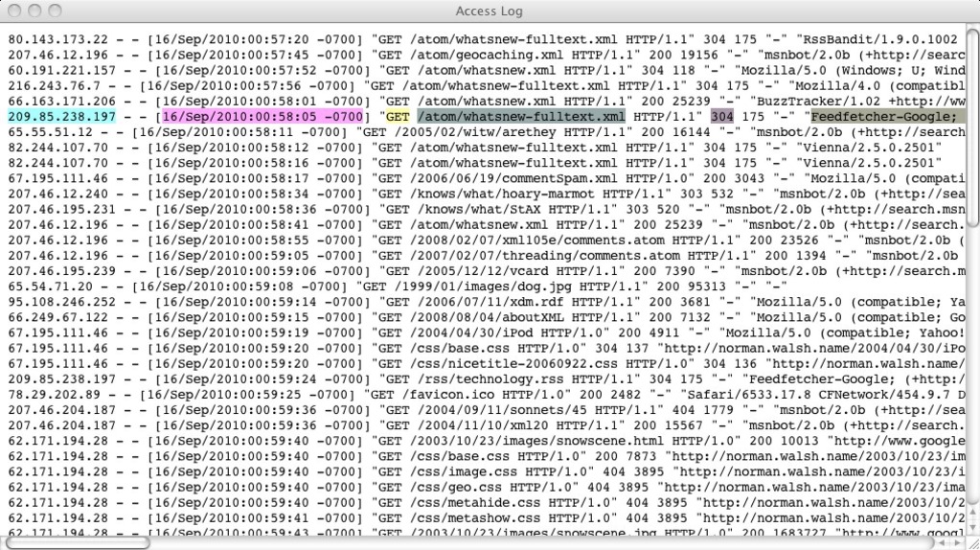
Task: Click the /2008/02/07/xml105e/comments.atom path
Action: click(540, 240)
